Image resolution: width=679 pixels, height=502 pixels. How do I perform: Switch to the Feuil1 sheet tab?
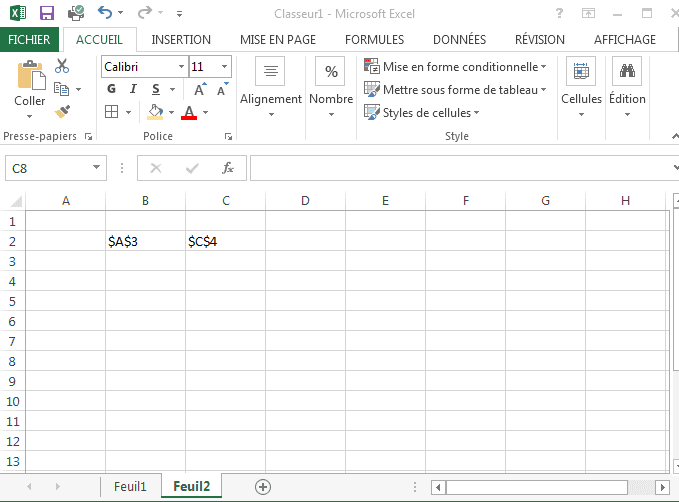click(x=130, y=486)
